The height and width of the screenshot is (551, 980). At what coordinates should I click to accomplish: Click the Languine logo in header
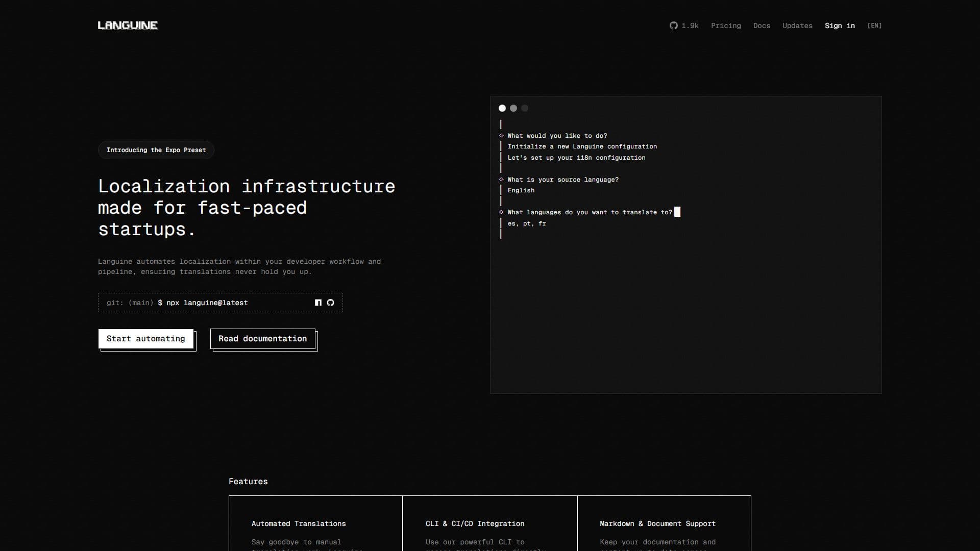click(128, 25)
